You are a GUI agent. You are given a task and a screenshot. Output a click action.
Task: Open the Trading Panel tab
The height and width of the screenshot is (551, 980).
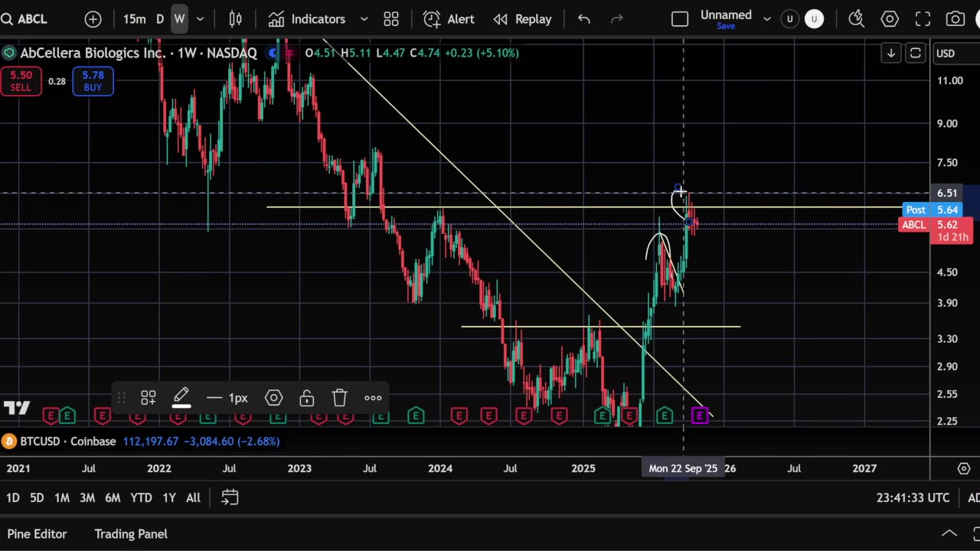(131, 533)
